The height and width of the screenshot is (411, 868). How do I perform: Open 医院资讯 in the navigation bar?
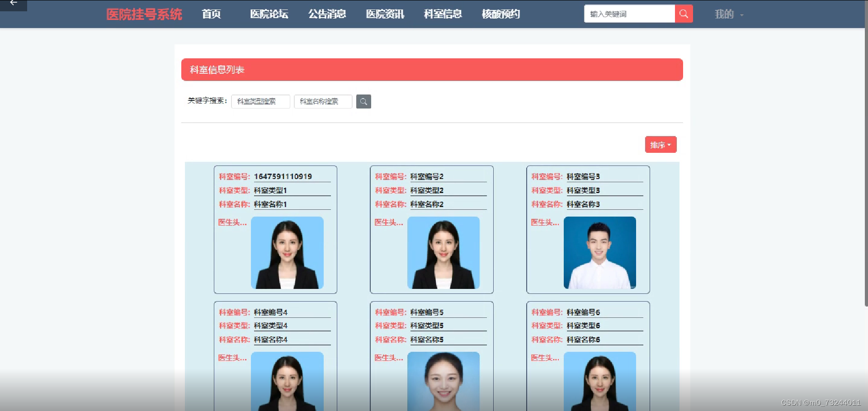(x=385, y=14)
